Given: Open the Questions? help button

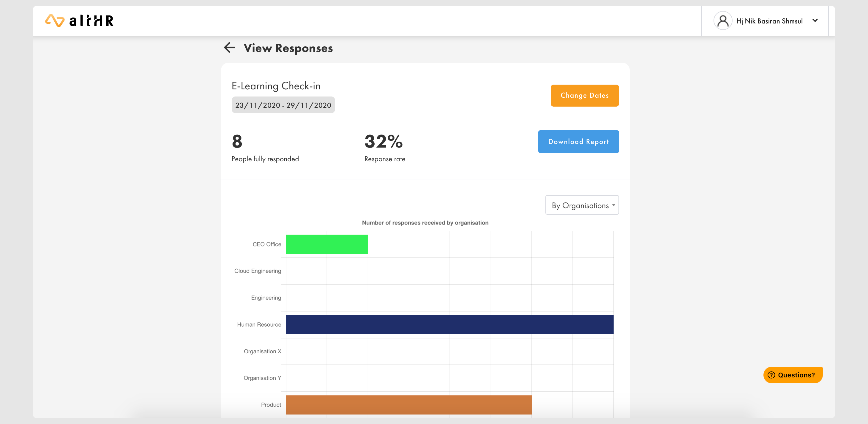Looking at the screenshot, I should (793, 375).
